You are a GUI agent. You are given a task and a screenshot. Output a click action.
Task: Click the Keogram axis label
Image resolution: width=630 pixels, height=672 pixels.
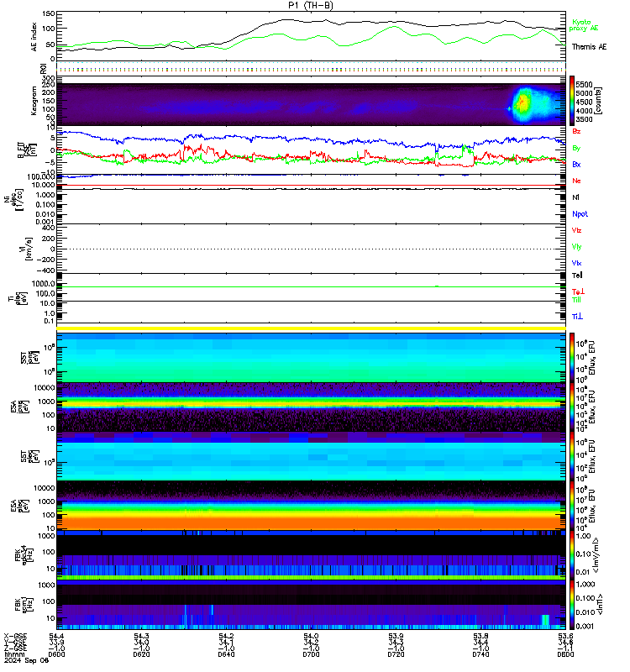(34, 101)
